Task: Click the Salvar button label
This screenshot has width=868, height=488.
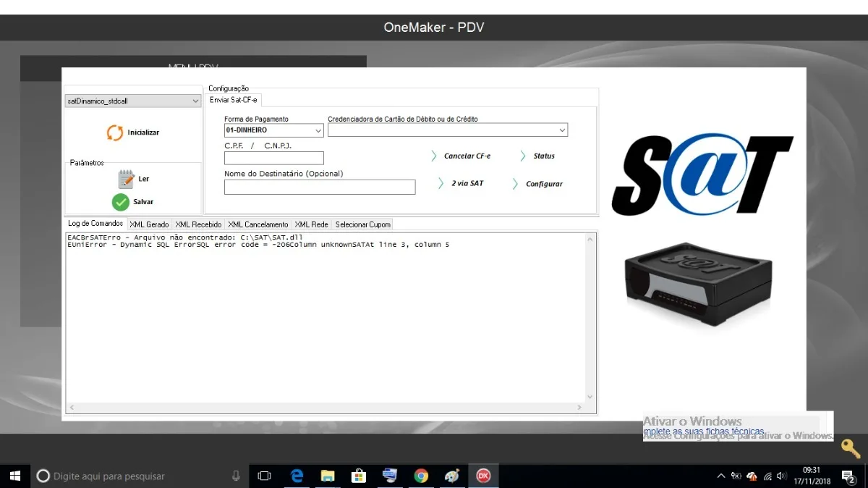Action: (143, 202)
